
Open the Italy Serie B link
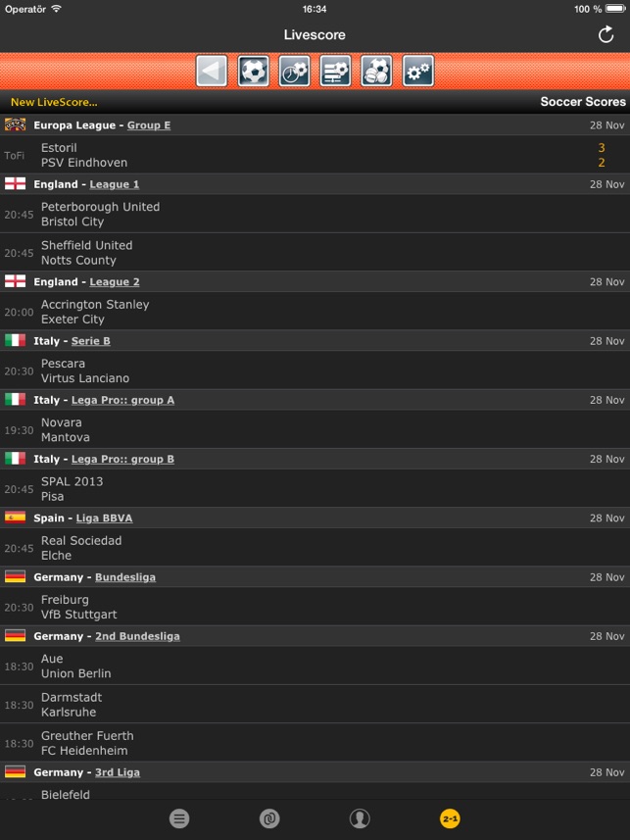(x=91, y=341)
